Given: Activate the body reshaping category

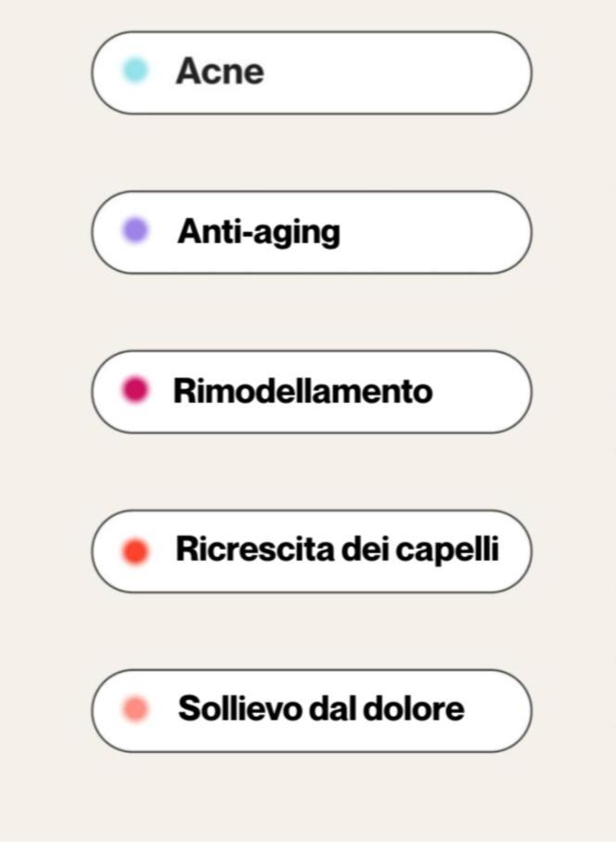Looking at the screenshot, I should [x=312, y=392].
